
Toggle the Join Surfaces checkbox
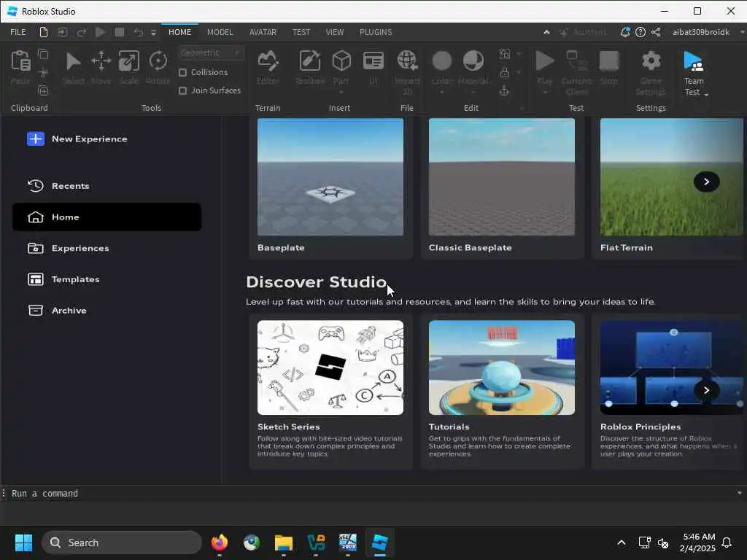pos(183,90)
